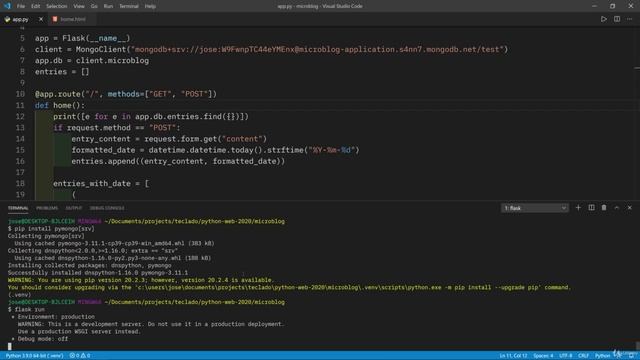Click 'Ln 11, Col 12' cursor position
This screenshot has width=640, height=360.
pyautogui.click(x=513, y=356)
